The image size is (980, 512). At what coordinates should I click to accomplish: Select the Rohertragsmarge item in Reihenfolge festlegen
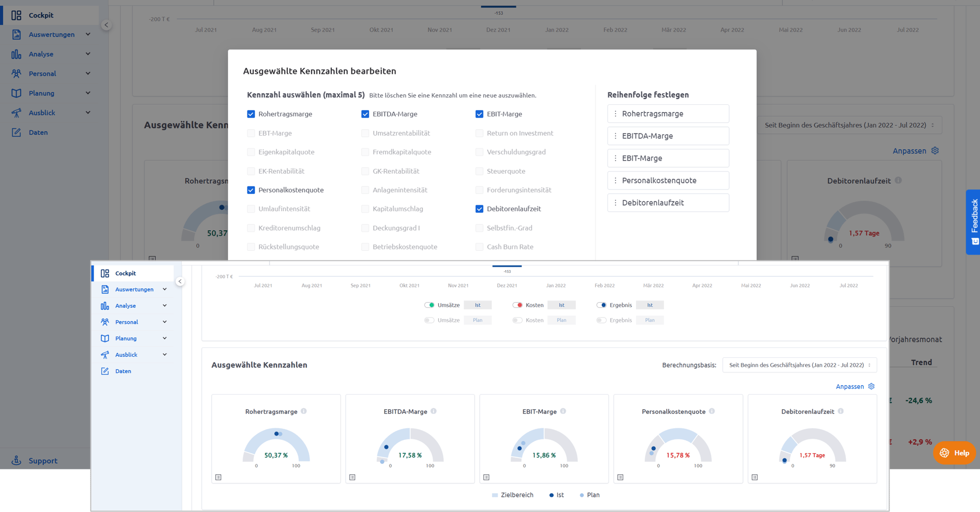668,114
